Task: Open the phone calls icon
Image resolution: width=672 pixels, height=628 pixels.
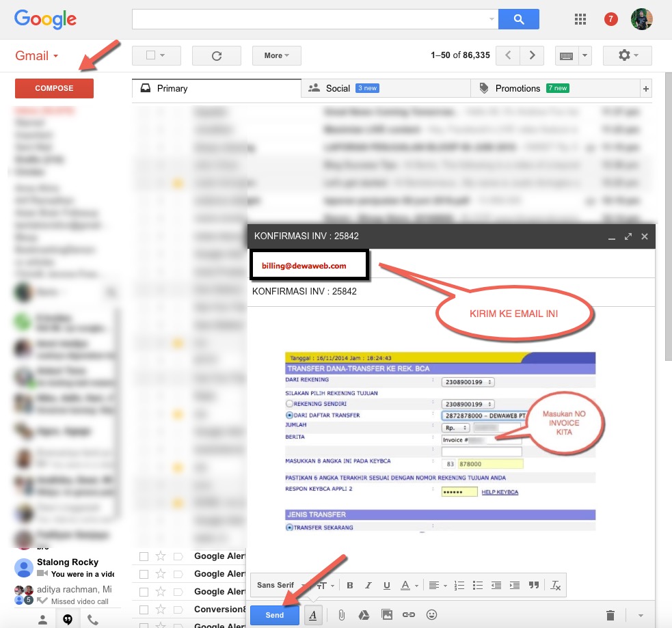Action: (x=92, y=619)
